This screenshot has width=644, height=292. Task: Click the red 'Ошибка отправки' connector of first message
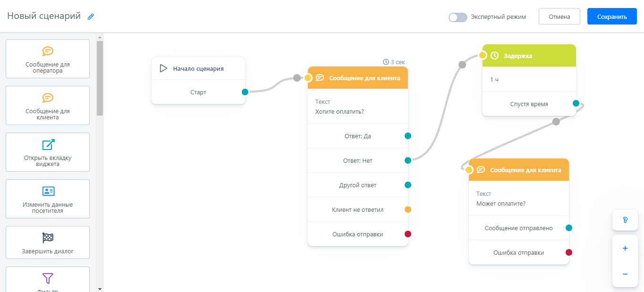[408, 234]
